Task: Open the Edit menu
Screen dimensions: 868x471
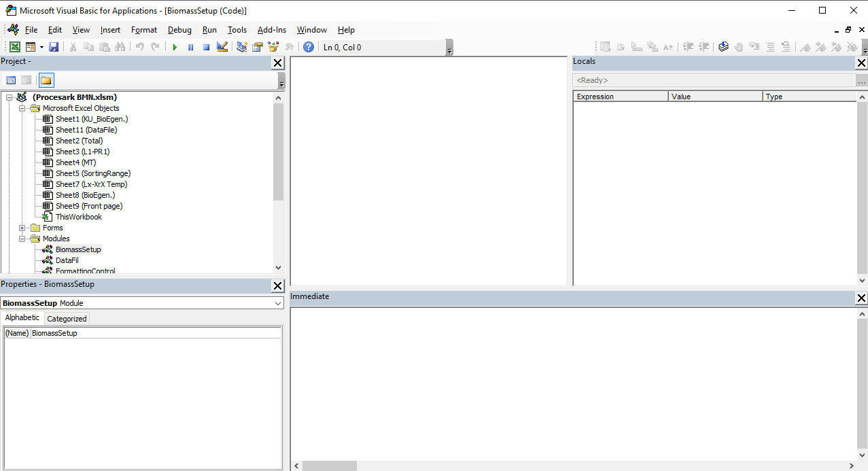Action: (55, 30)
